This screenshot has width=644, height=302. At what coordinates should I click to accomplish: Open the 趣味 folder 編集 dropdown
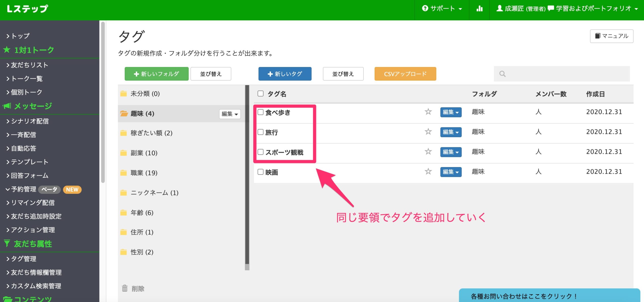coord(230,114)
